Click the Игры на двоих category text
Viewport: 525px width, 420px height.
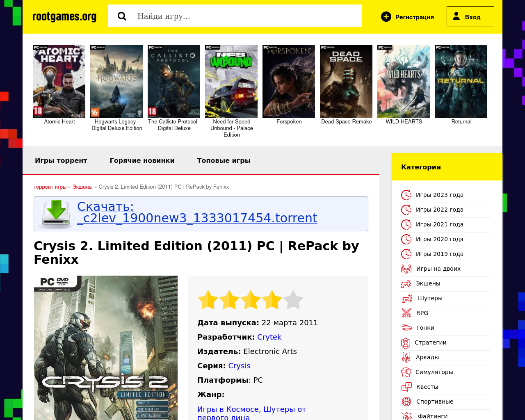(438, 269)
